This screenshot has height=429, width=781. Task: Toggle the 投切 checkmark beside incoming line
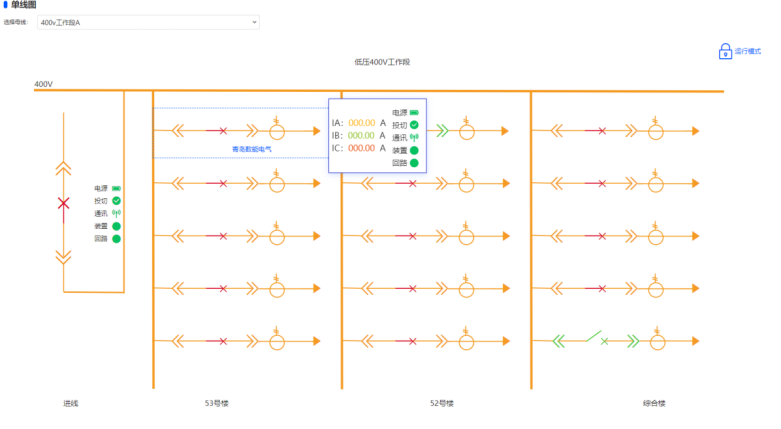(x=116, y=201)
